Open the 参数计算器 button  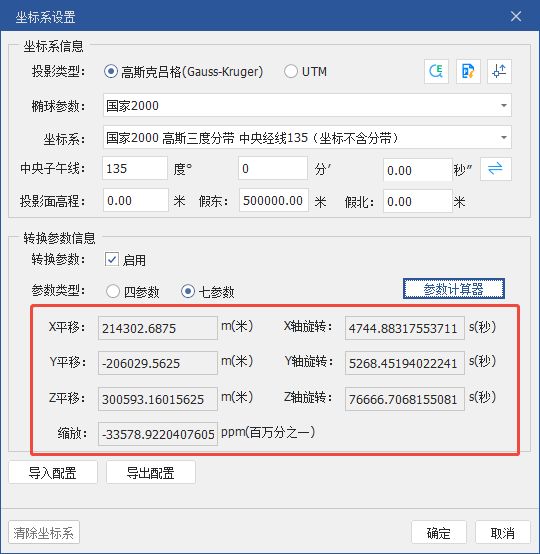[x=453, y=289]
